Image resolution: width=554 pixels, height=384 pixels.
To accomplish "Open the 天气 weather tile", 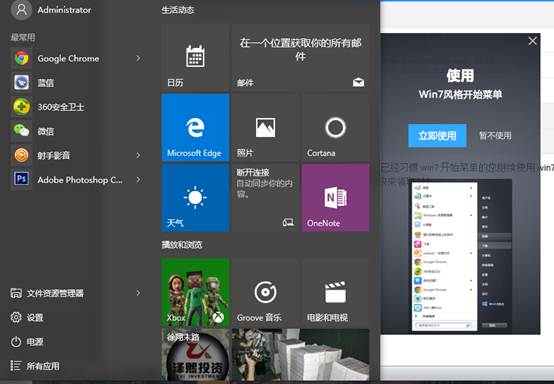I will coord(195,197).
